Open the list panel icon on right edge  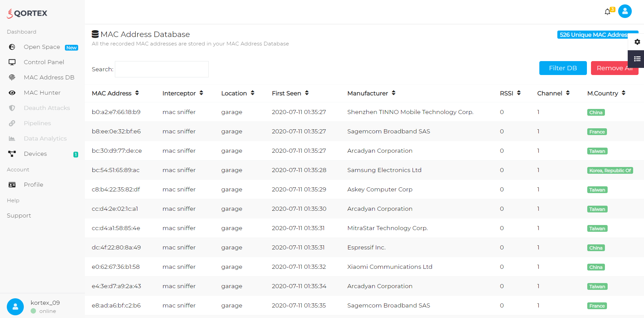point(637,59)
